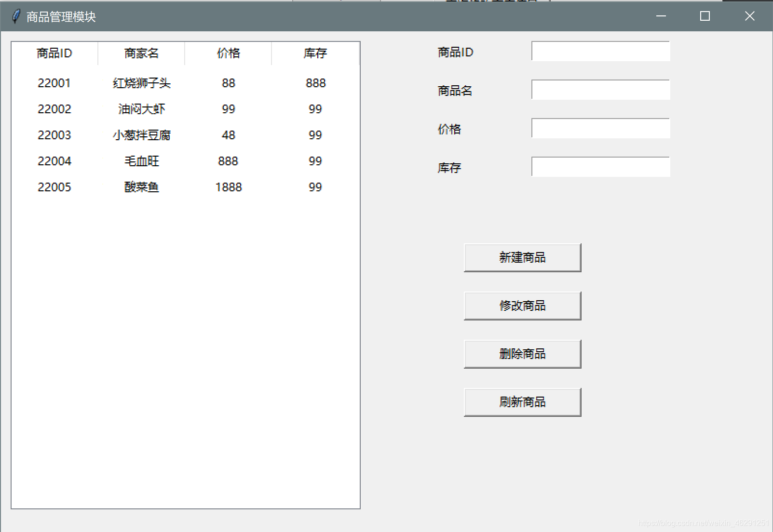Select table cell 22004
773x532 pixels.
point(54,161)
